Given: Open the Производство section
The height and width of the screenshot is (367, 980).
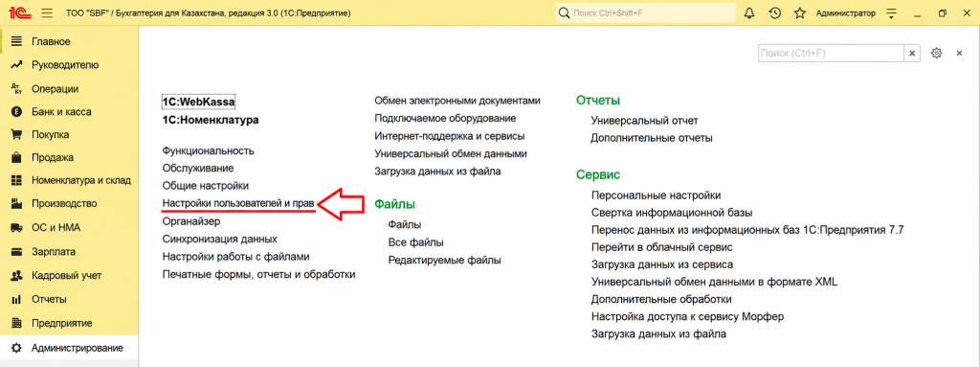Looking at the screenshot, I should [64, 203].
